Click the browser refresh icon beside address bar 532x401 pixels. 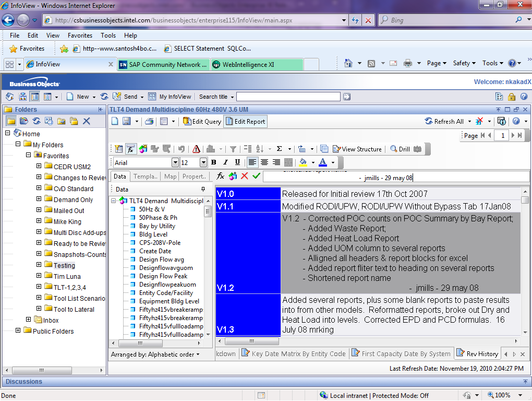click(x=355, y=20)
